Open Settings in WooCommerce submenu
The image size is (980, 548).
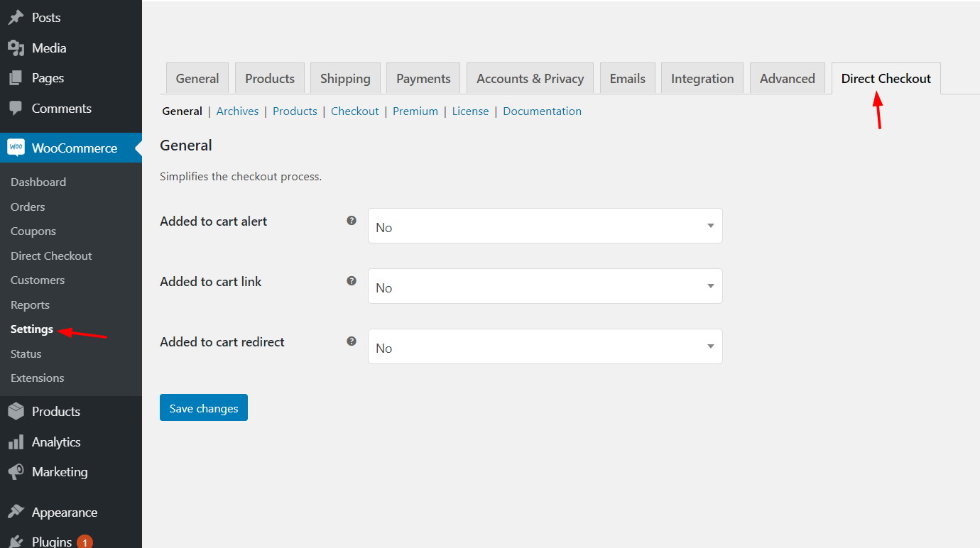[x=32, y=329]
